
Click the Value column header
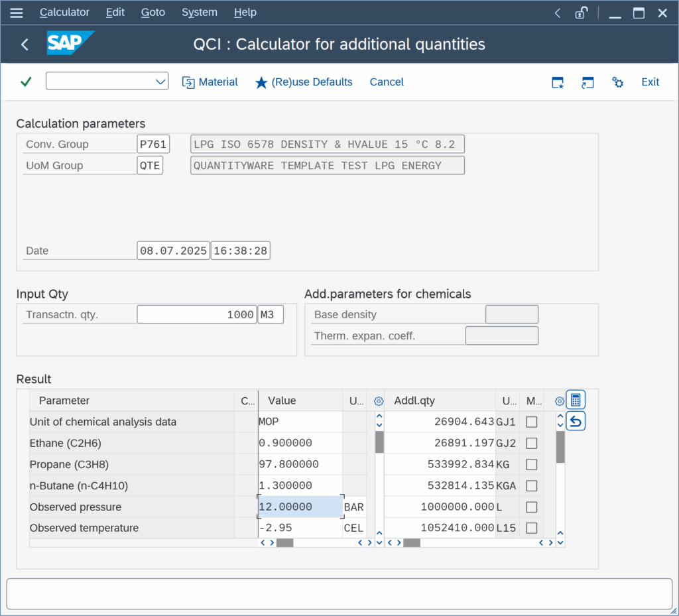point(300,400)
